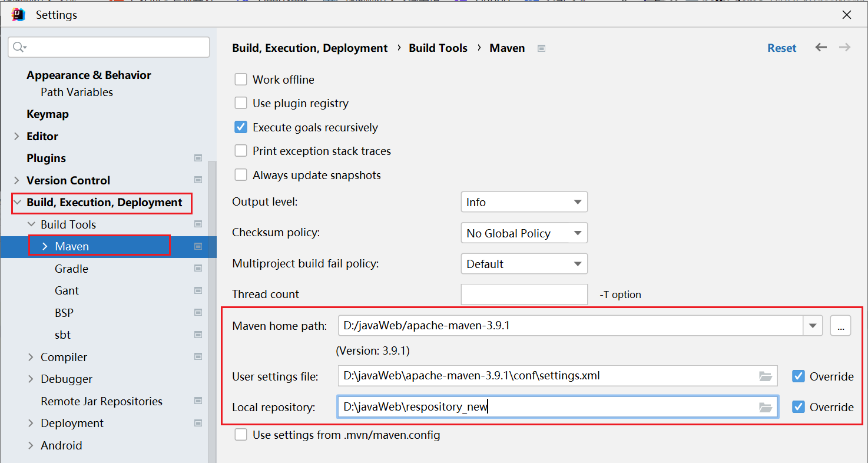Click the browse '...' button for Maven home
868x463 pixels.
click(840, 325)
